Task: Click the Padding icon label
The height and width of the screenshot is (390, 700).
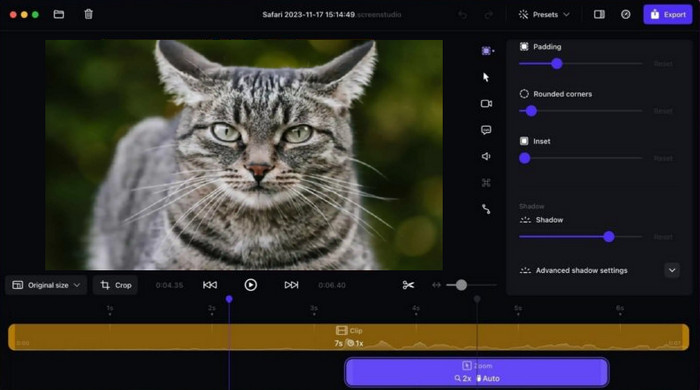Action: (x=524, y=46)
